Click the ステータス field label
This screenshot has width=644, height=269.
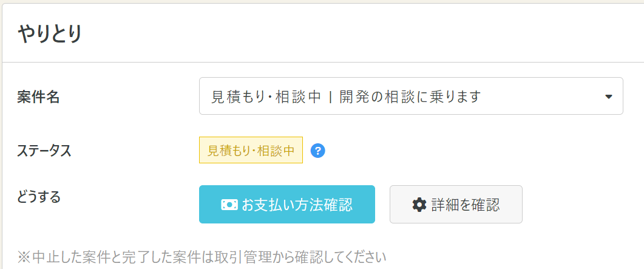pyautogui.click(x=44, y=151)
